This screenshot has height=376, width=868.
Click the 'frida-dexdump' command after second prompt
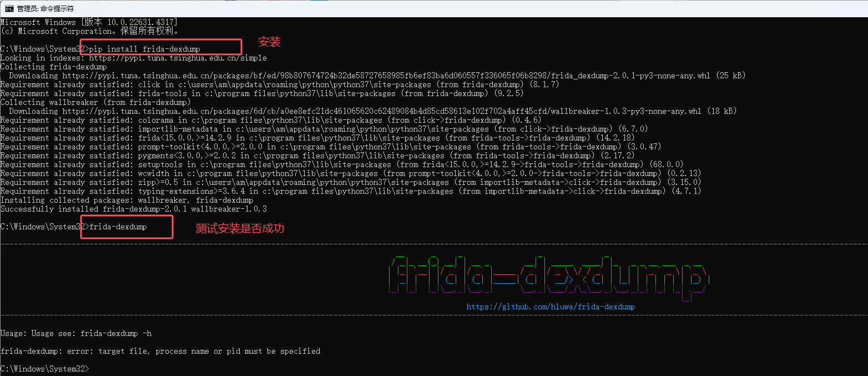click(118, 227)
